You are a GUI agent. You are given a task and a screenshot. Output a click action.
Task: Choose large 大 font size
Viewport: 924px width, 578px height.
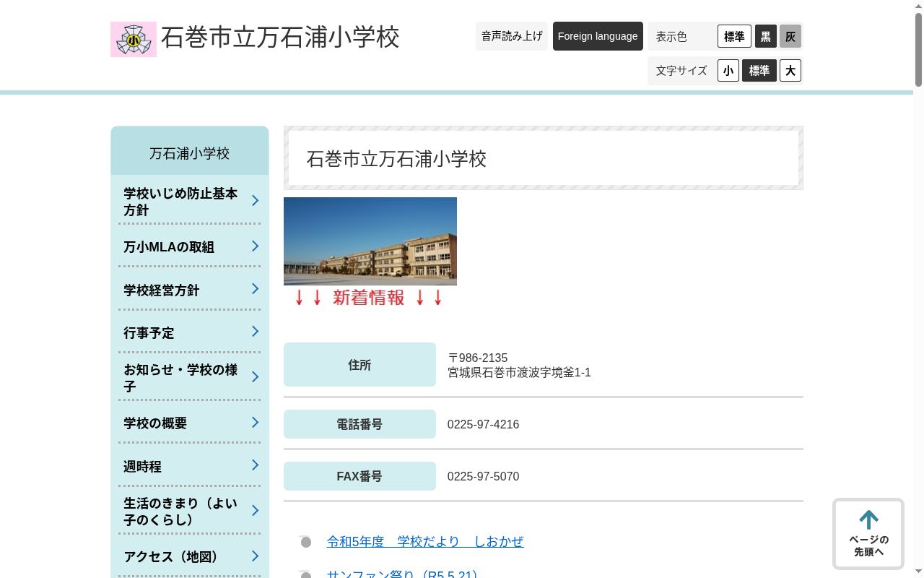coord(790,70)
